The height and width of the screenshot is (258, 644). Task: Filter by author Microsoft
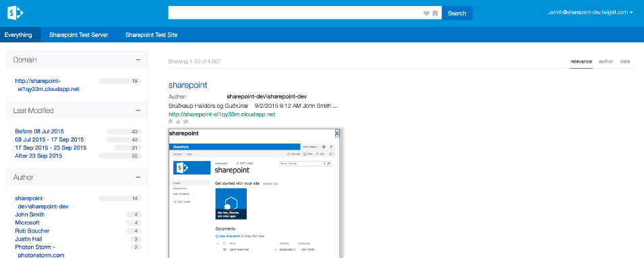27,223
